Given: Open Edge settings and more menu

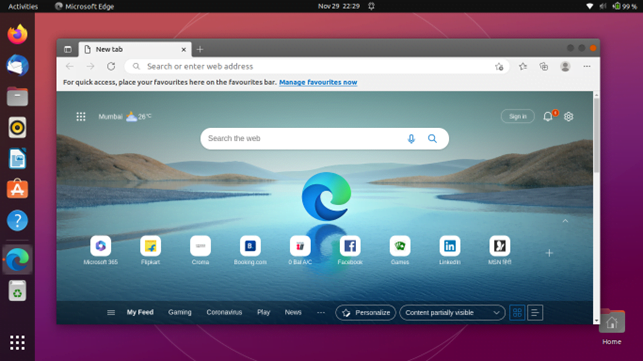Looking at the screenshot, I should 587,66.
